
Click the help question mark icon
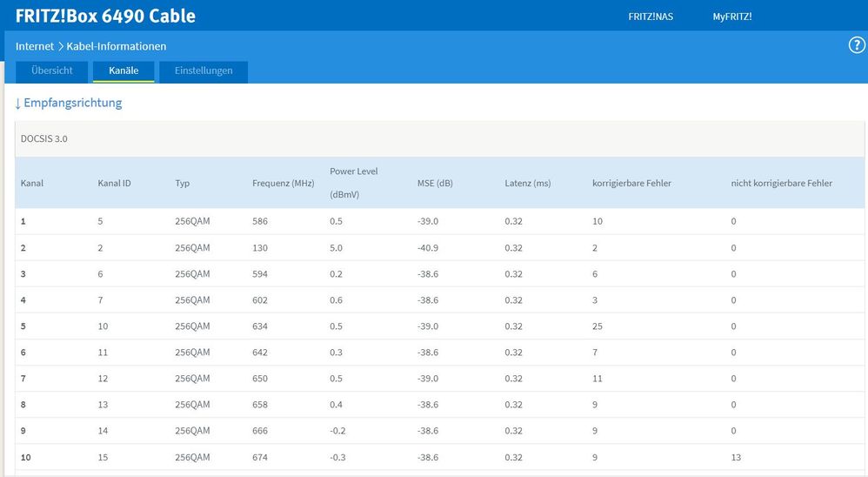pos(857,46)
